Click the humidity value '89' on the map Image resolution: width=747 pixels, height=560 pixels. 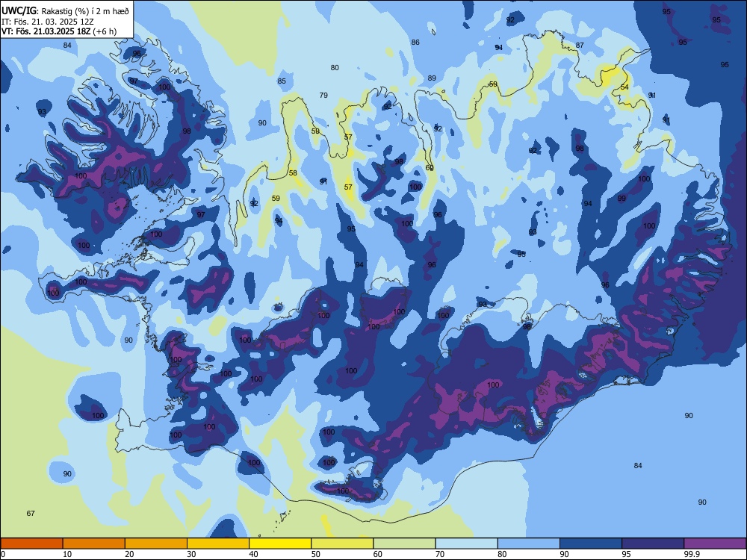[x=432, y=78]
